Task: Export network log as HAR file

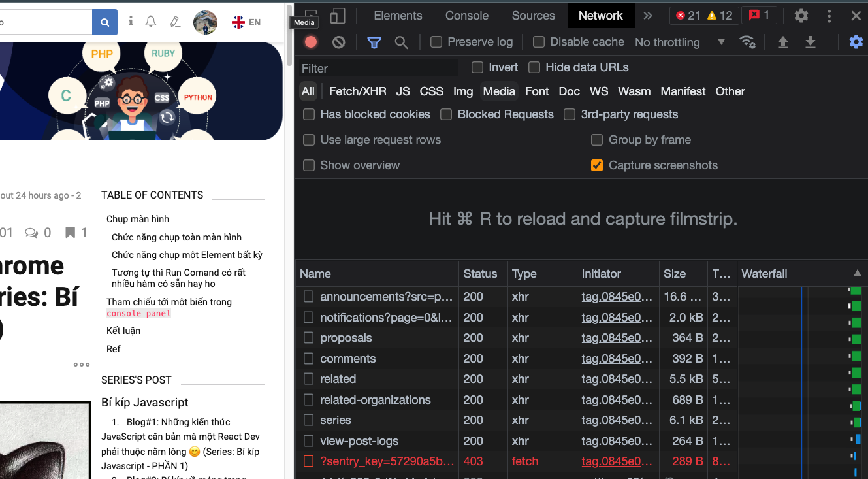Action: pyautogui.click(x=810, y=42)
